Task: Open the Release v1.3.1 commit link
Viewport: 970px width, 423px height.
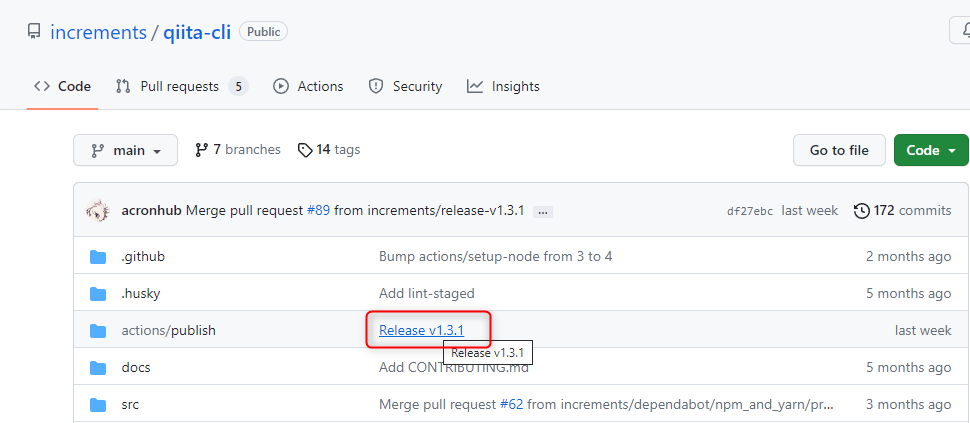Action: point(421,331)
